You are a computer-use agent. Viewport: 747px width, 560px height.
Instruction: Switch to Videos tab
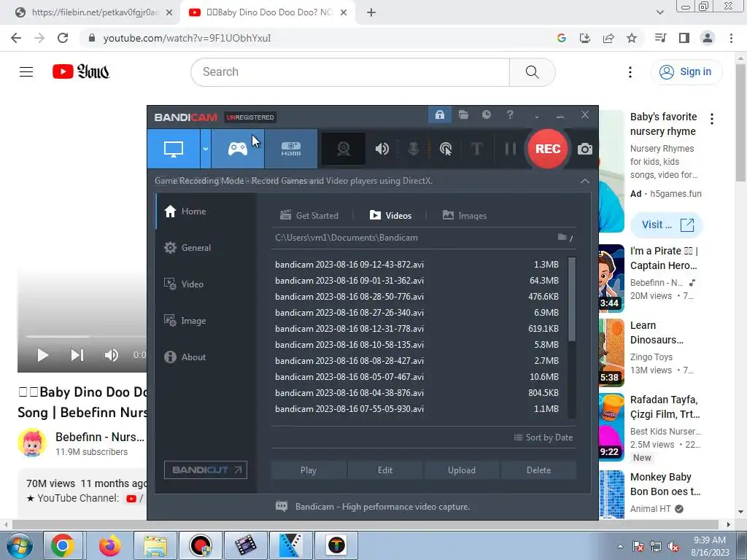pyautogui.click(x=390, y=215)
